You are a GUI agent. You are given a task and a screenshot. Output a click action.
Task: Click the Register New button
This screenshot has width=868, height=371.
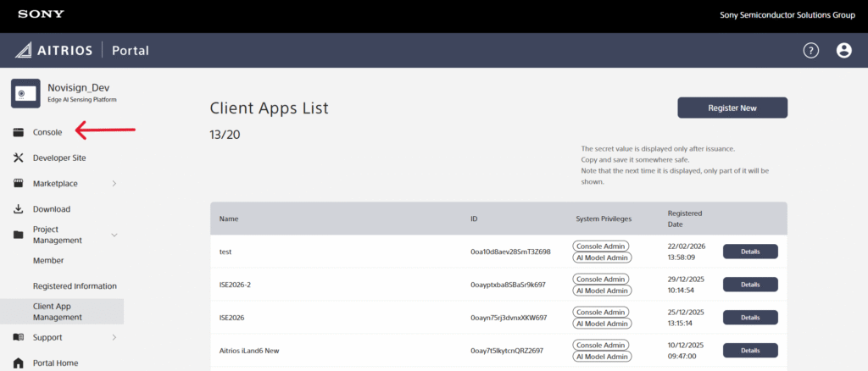pyautogui.click(x=732, y=108)
